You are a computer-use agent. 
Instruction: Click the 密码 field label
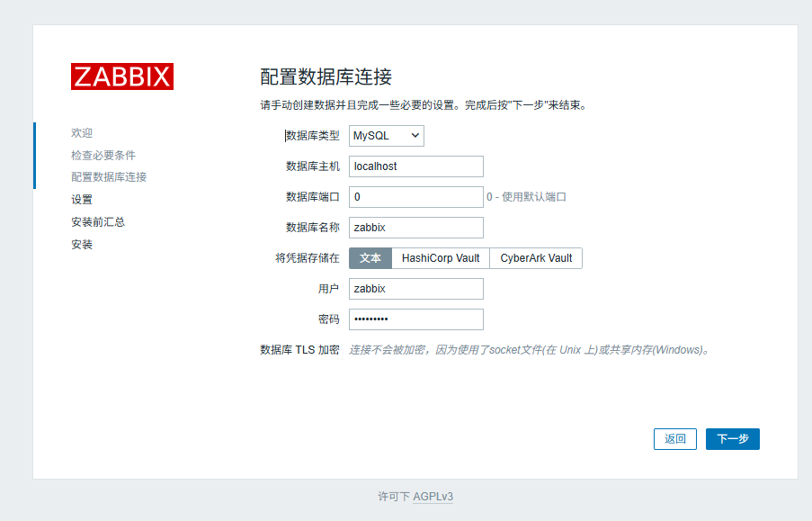point(328,319)
